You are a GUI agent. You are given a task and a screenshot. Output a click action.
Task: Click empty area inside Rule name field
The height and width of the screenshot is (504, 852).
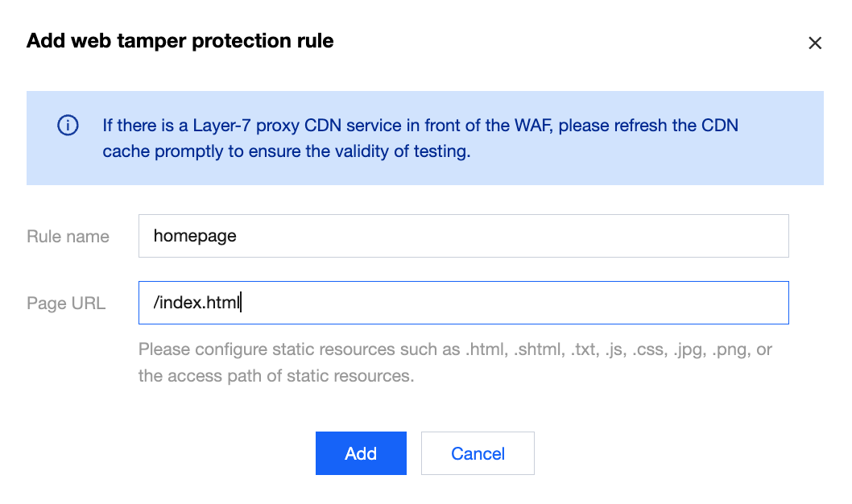[511, 236]
